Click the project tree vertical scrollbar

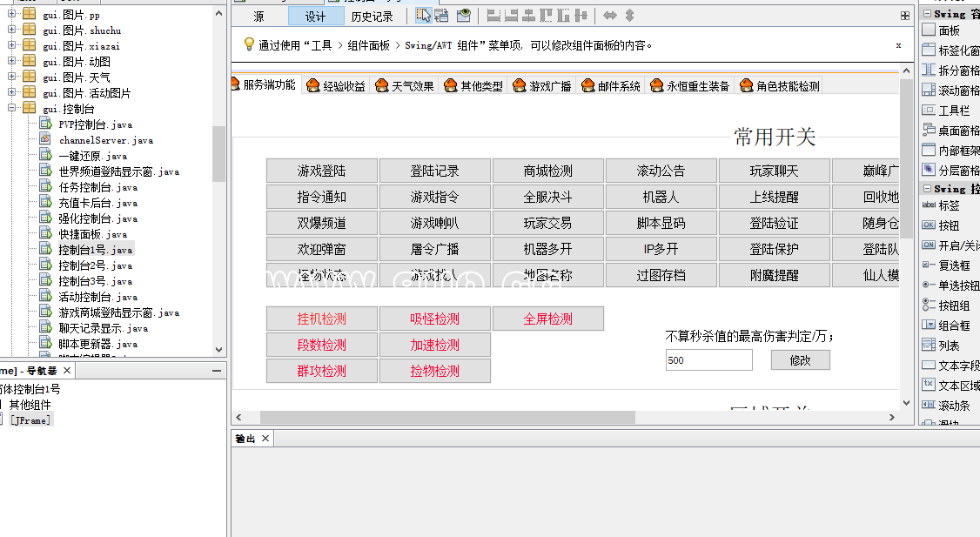(x=218, y=154)
